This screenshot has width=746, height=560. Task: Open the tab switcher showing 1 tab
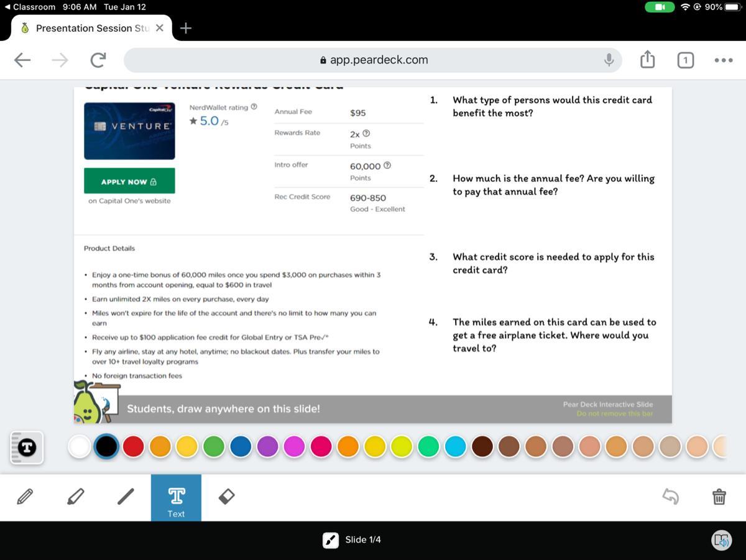[x=685, y=60]
